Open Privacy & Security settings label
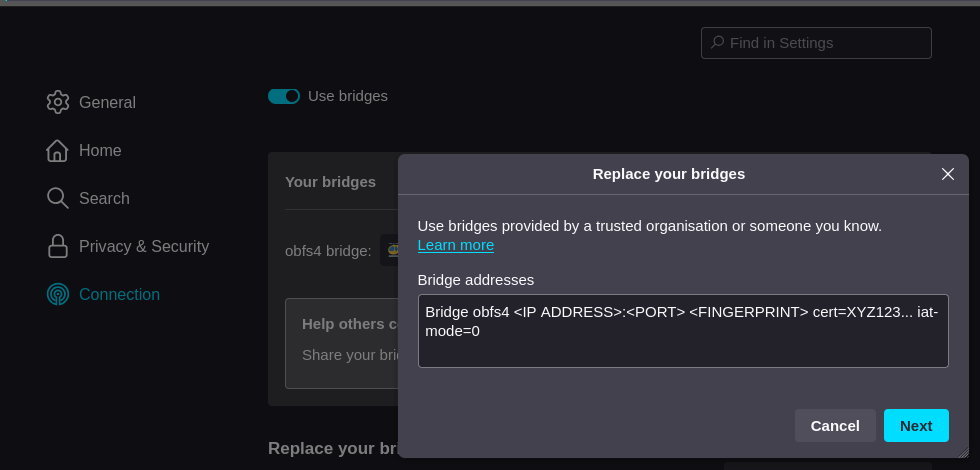980x470 pixels. click(144, 246)
